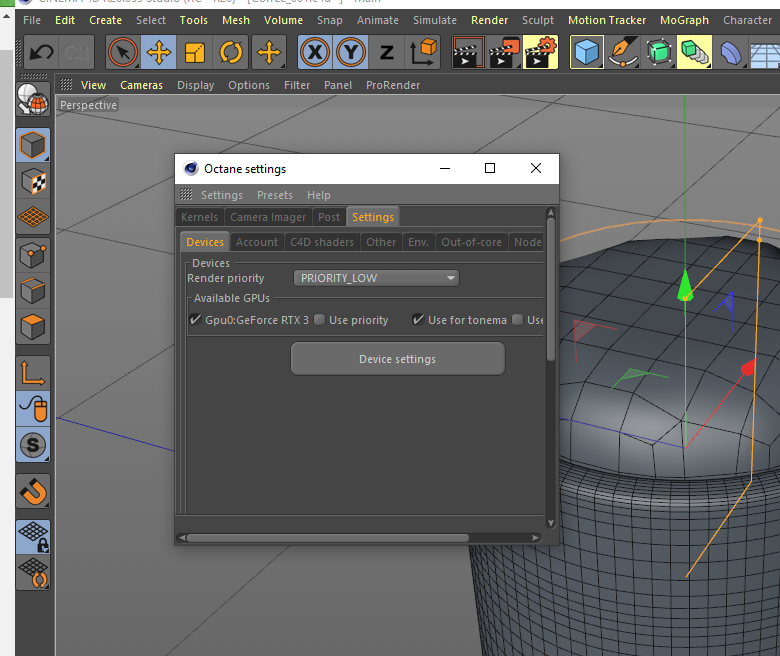The height and width of the screenshot is (656, 780).
Task: Open the Account sub-tab
Action: coord(257,242)
